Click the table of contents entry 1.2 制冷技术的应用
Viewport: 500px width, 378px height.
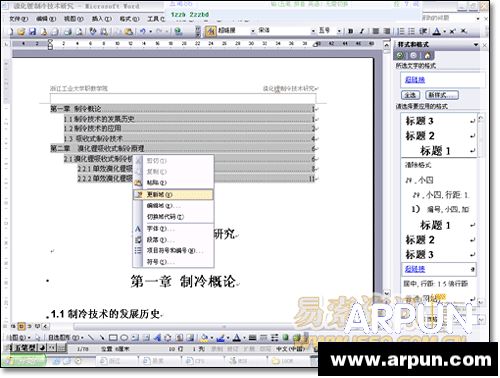click(189, 128)
